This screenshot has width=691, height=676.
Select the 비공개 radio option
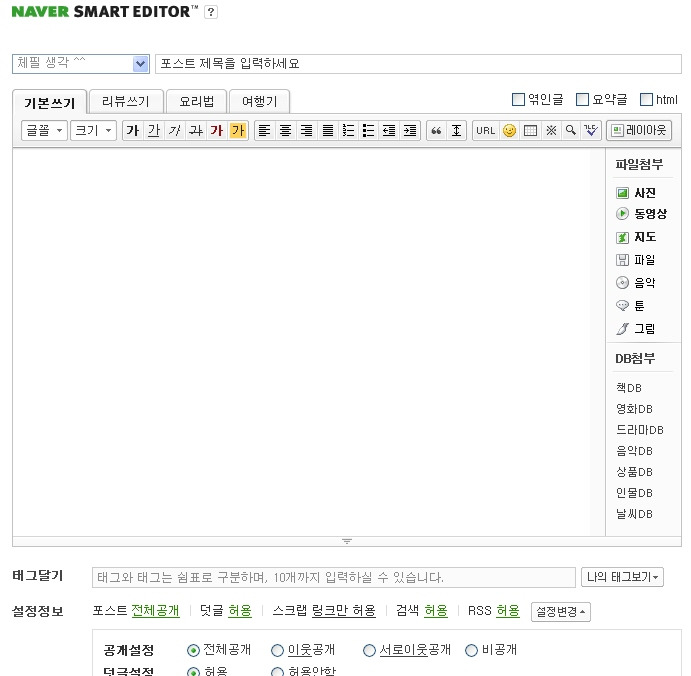472,650
